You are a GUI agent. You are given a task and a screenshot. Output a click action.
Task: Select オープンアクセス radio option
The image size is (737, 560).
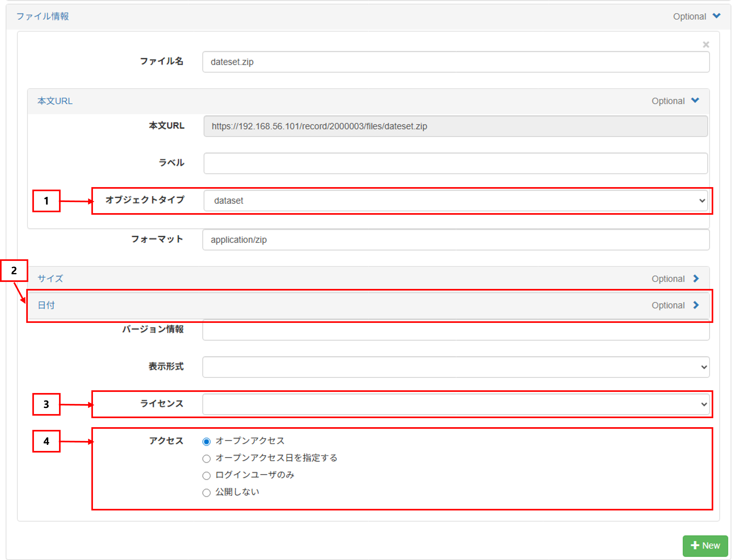coord(206,442)
